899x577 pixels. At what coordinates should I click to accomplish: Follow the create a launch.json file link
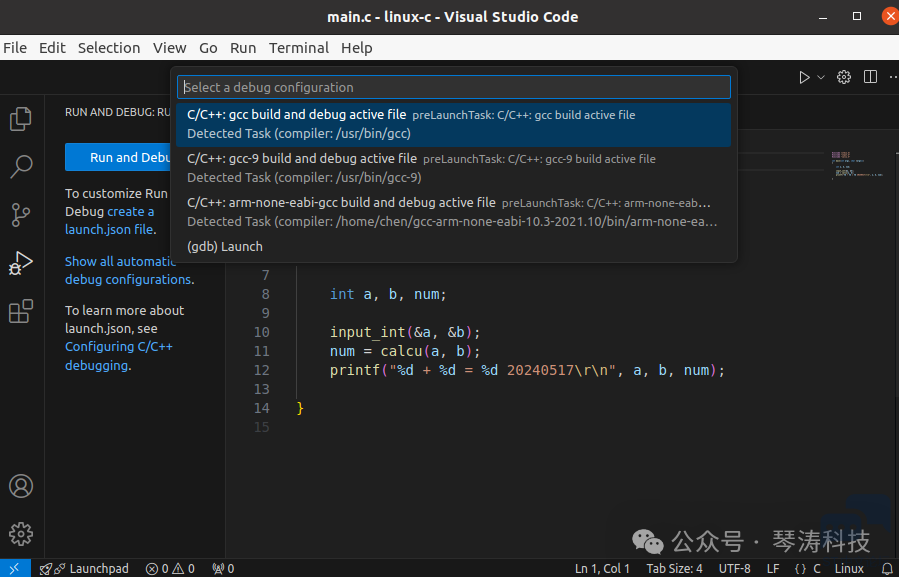pos(110,221)
